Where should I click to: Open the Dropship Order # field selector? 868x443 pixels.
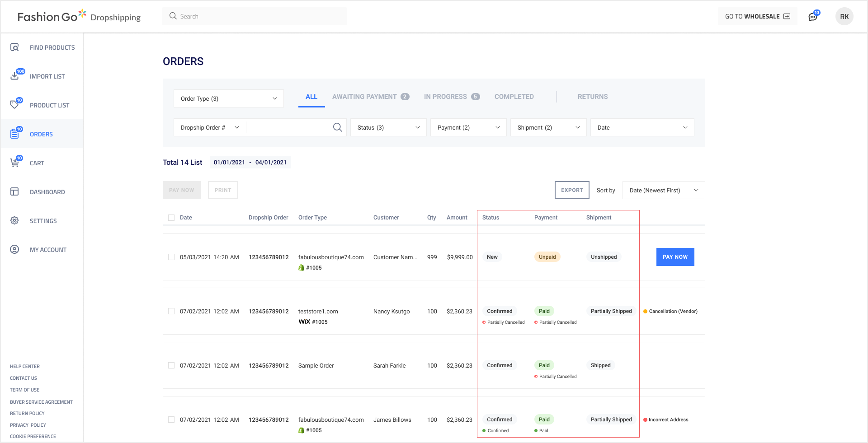pos(210,127)
